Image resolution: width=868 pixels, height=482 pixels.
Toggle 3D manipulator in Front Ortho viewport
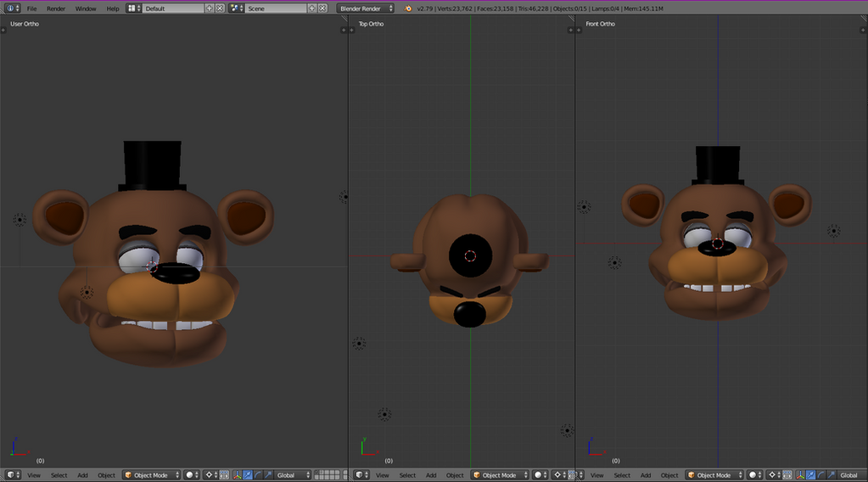click(800, 475)
